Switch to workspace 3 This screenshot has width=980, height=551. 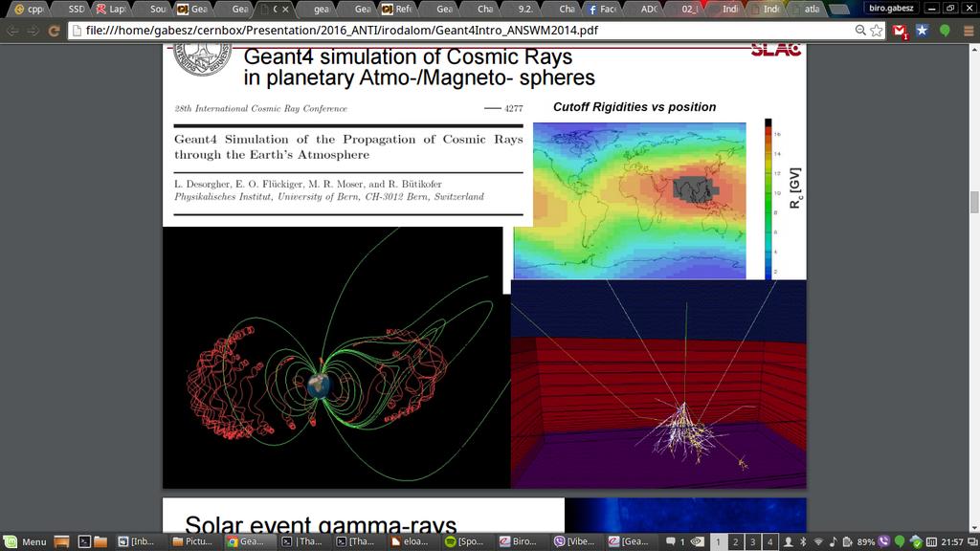tap(752, 541)
